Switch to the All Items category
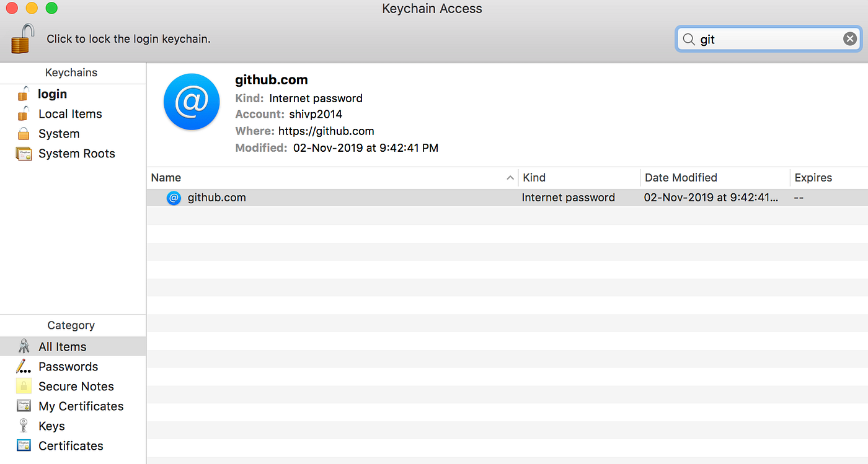This screenshot has width=868, height=464. coord(62,346)
